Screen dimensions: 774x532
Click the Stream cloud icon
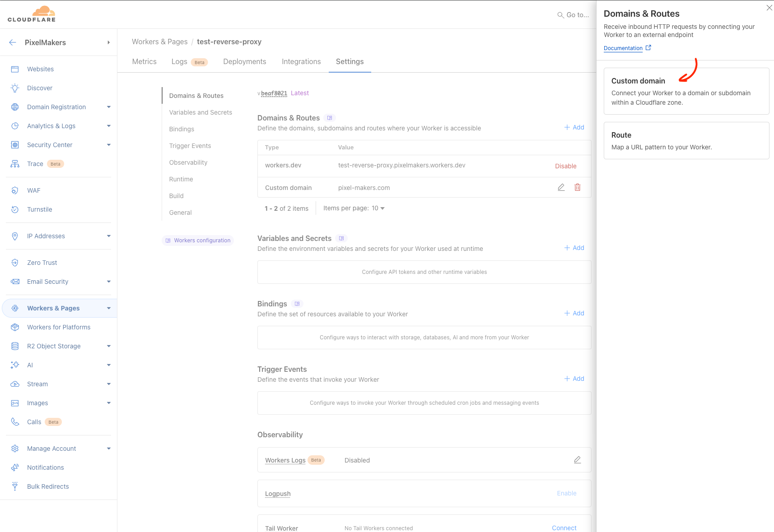point(15,384)
